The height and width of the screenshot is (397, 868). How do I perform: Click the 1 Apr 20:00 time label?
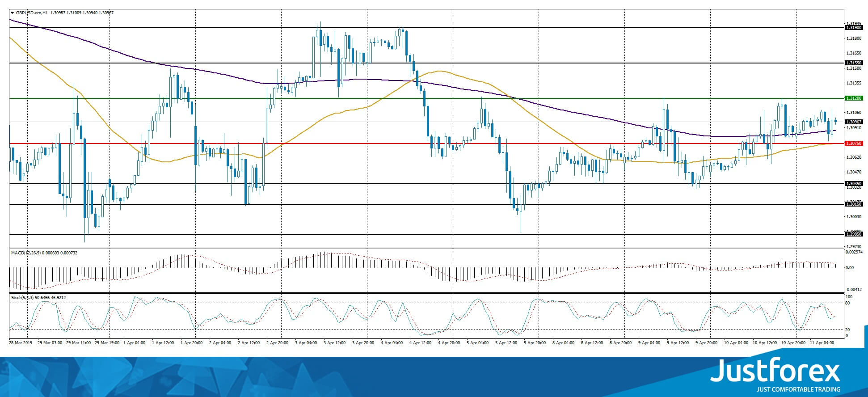(x=191, y=343)
